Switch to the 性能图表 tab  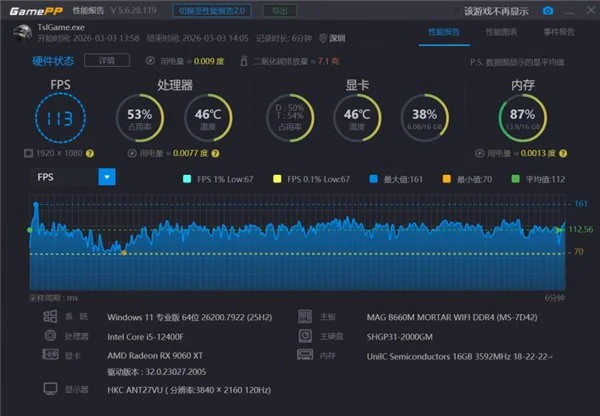pyautogui.click(x=501, y=32)
